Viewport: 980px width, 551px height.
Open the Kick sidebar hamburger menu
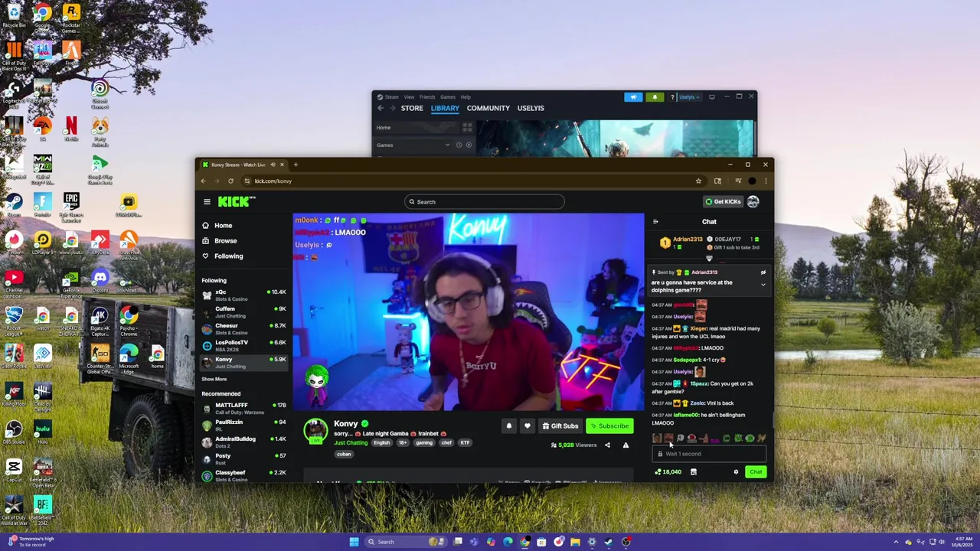coord(207,202)
